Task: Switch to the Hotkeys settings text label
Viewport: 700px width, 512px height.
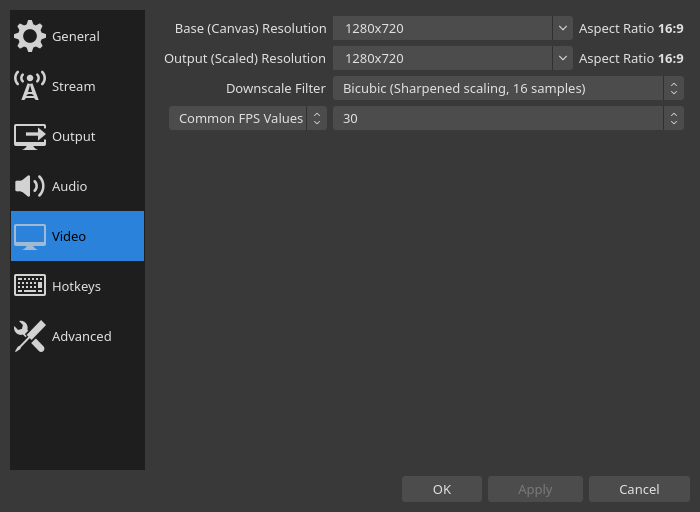Action: pyautogui.click(x=76, y=286)
